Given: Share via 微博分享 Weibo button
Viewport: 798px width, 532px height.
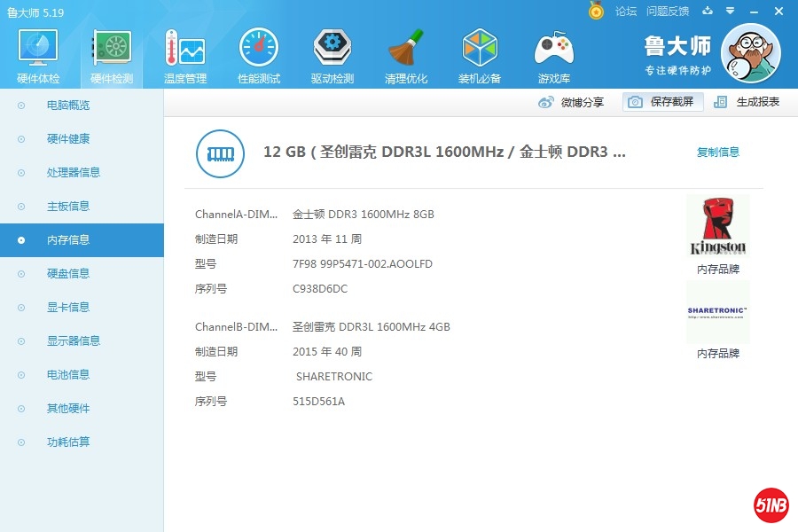Looking at the screenshot, I should coord(572,102).
